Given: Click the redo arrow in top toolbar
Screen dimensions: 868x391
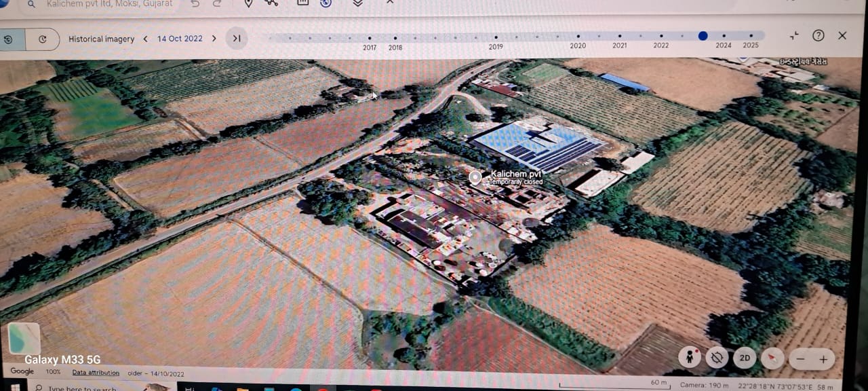Looking at the screenshot, I should [217, 3].
